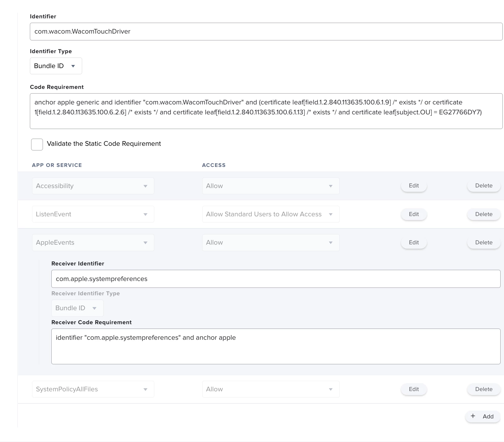The height and width of the screenshot is (442, 504).
Task: Click the Receiver Code Requirement text area
Action: [276, 346]
